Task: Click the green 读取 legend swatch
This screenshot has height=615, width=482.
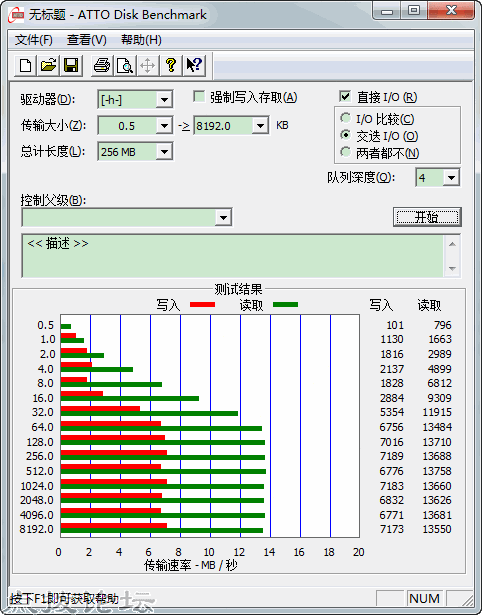Action: [x=286, y=304]
